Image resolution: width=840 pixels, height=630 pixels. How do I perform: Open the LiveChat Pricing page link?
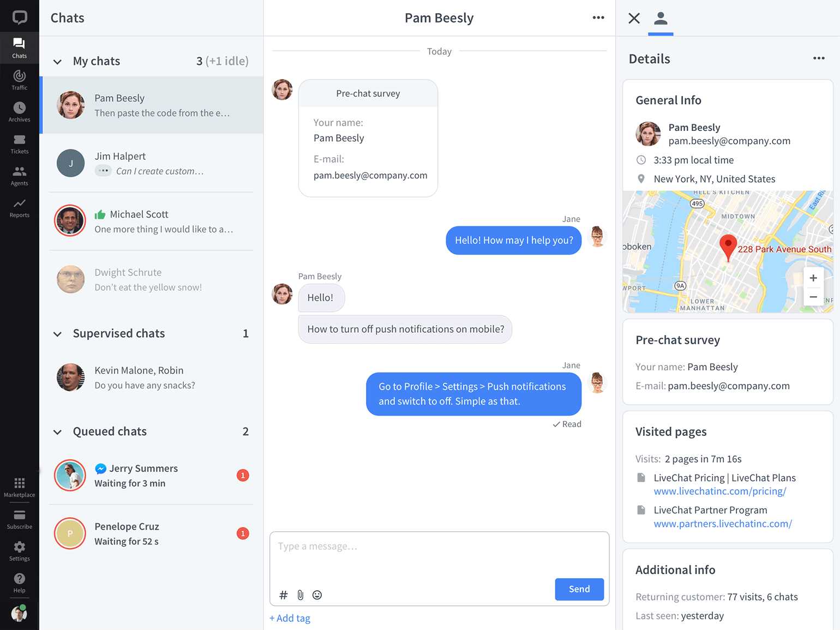[719, 491]
